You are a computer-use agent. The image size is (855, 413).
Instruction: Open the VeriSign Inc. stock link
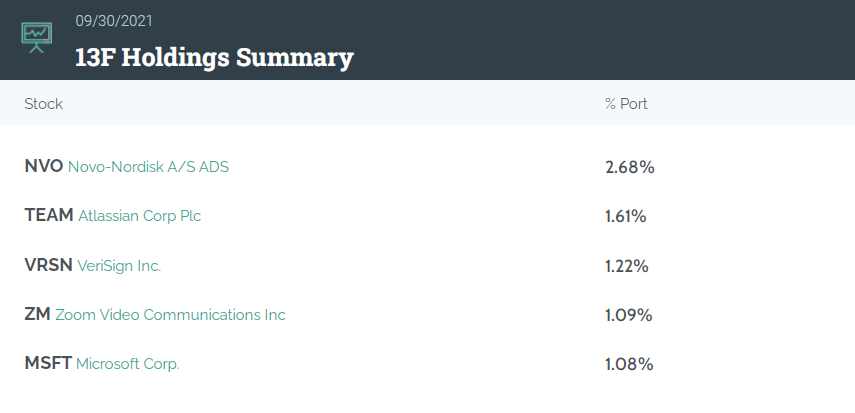coord(119,266)
